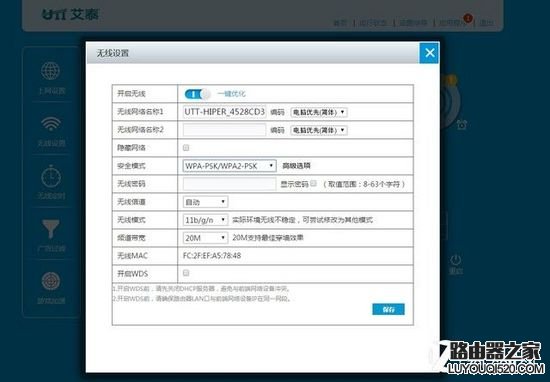
Task: Close the 无线设置 dialog with the X
Action: 429,53
